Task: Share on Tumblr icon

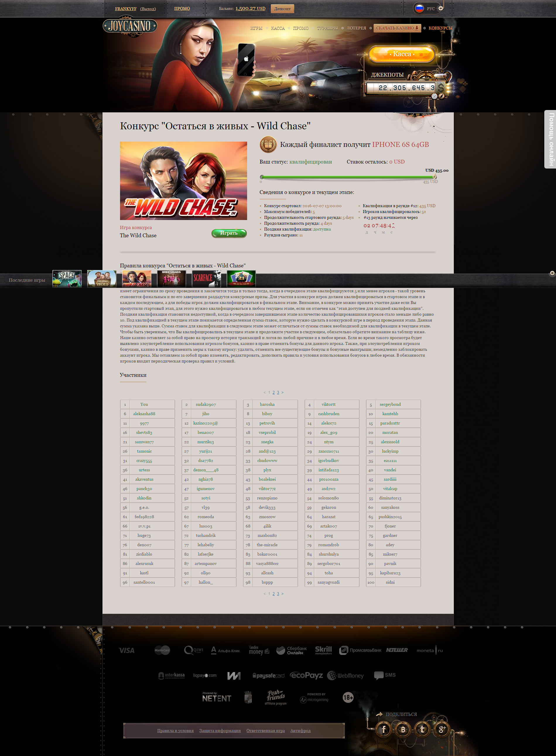Action: click(422, 729)
